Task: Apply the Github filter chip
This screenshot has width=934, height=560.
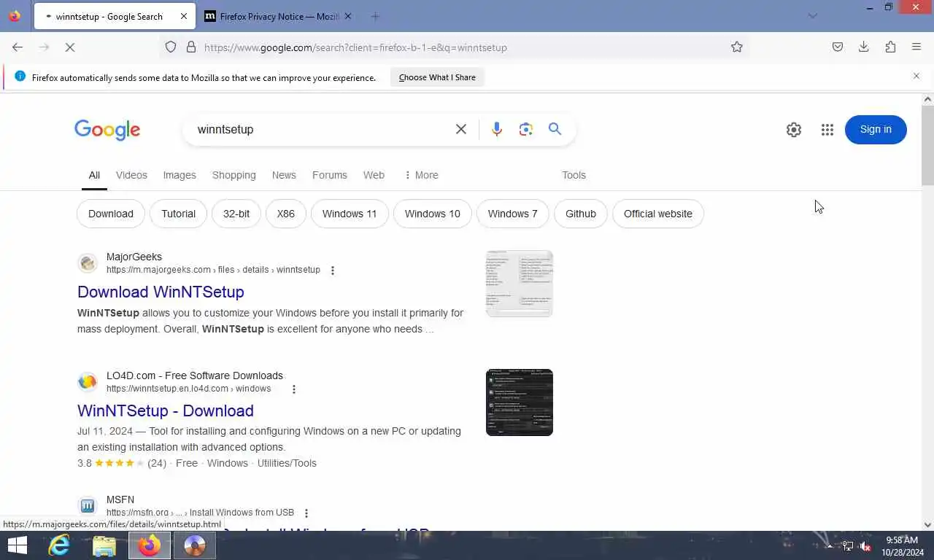Action: pos(581,214)
